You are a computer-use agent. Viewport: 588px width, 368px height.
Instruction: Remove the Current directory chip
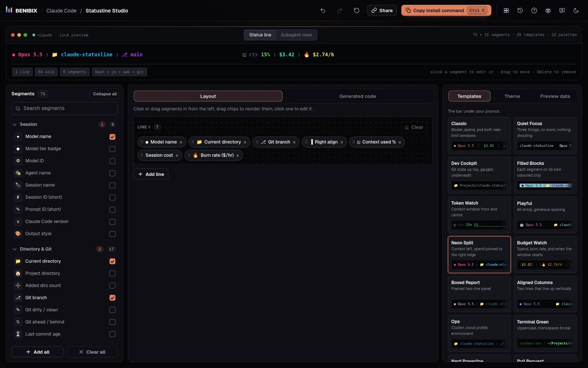point(245,142)
